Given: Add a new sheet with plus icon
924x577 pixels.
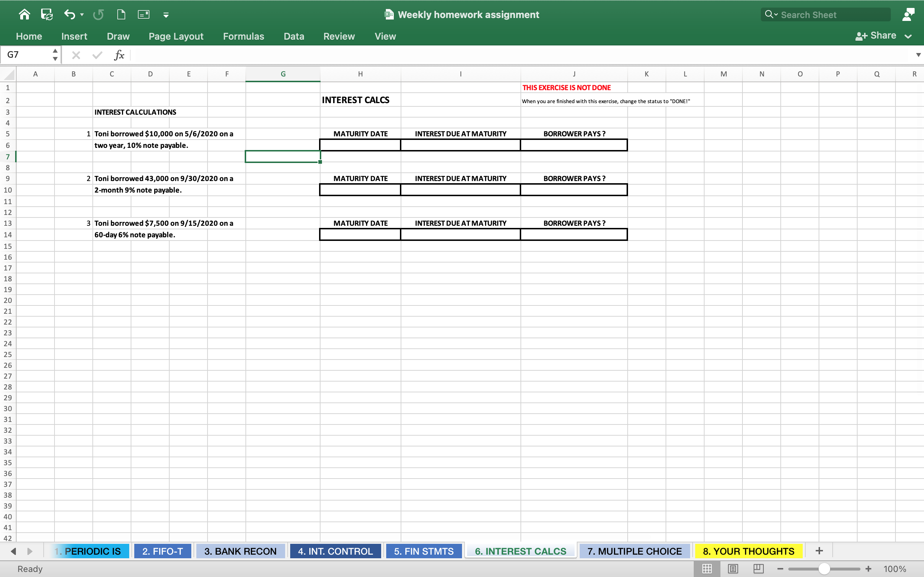Looking at the screenshot, I should (819, 551).
